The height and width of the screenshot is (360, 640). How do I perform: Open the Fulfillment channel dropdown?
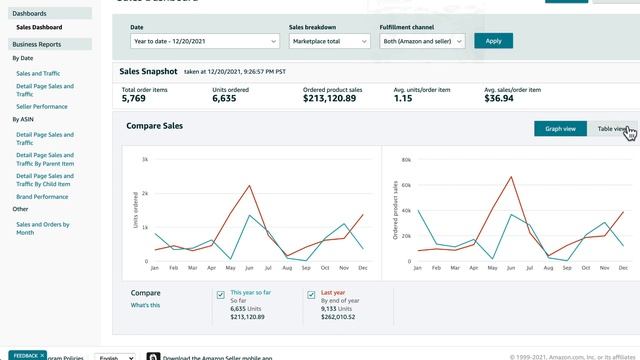(422, 41)
